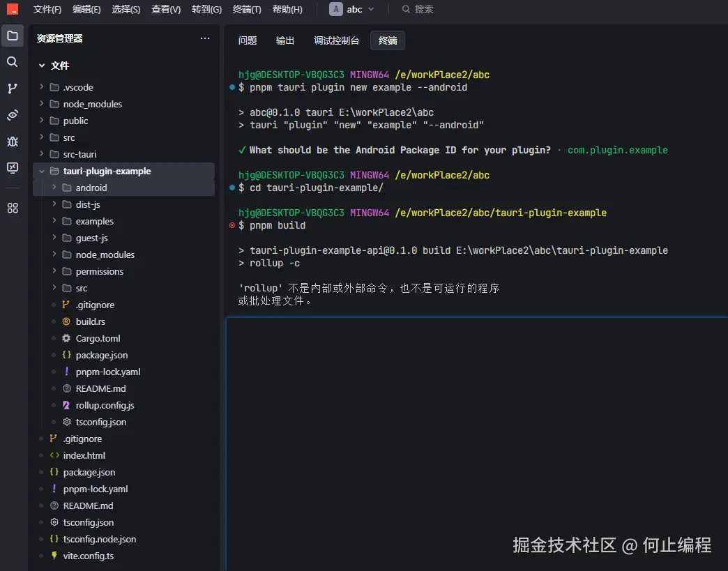Click the blue marker beside pnpm tauri plugin
Viewport: 728px width, 571px height.
click(232, 87)
